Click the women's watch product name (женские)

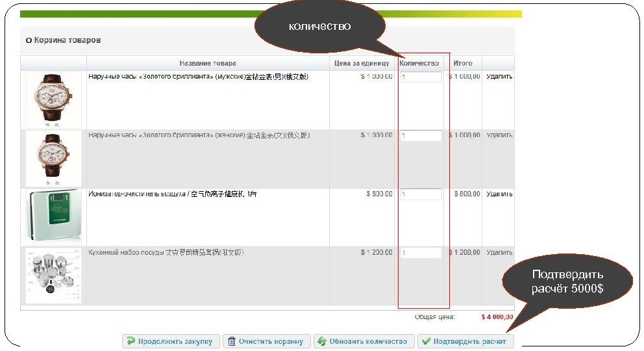pos(199,135)
